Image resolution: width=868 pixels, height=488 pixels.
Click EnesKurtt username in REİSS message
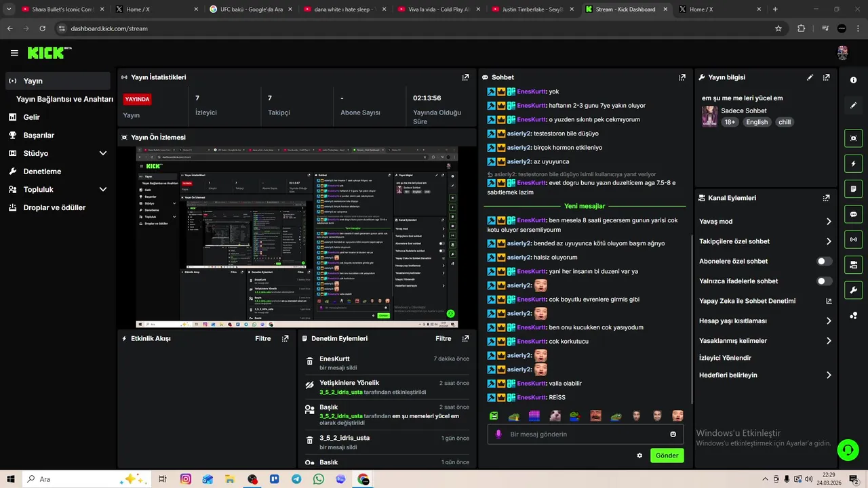[531, 397]
